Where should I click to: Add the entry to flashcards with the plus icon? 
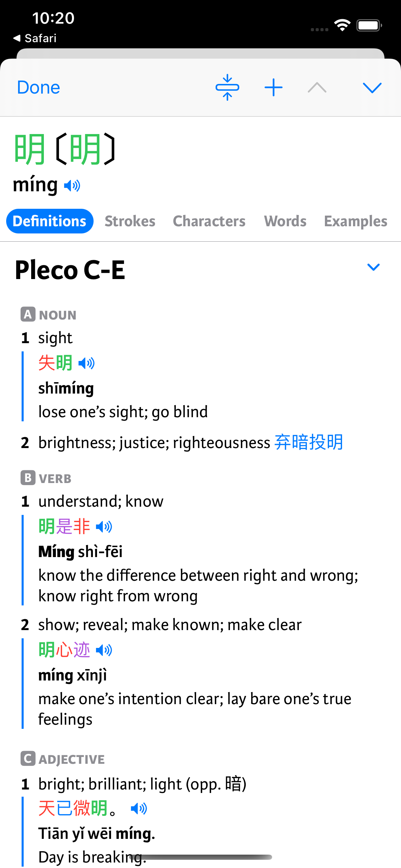pyautogui.click(x=274, y=87)
